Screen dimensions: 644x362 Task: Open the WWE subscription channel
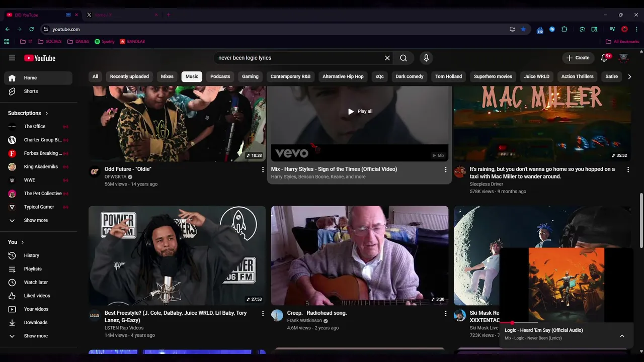(38, 180)
